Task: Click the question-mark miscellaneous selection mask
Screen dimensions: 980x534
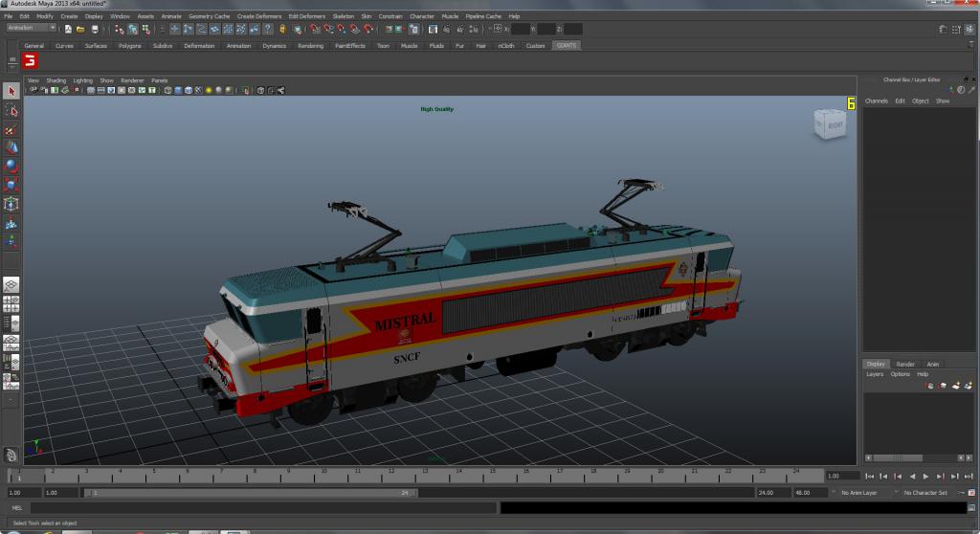Action: pyautogui.click(x=268, y=29)
